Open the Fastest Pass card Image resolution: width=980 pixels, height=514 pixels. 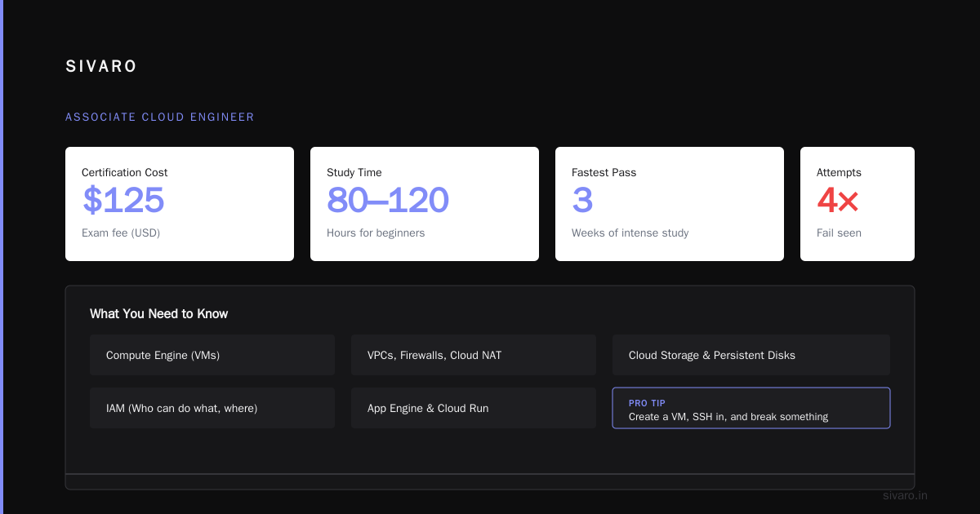[x=670, y=204]
